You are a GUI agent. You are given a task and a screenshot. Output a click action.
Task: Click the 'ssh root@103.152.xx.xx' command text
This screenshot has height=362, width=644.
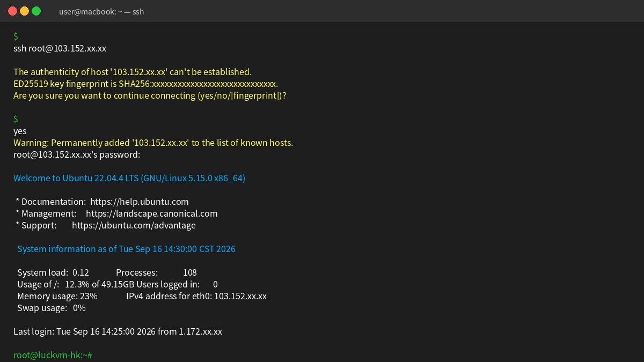point(60,48)
